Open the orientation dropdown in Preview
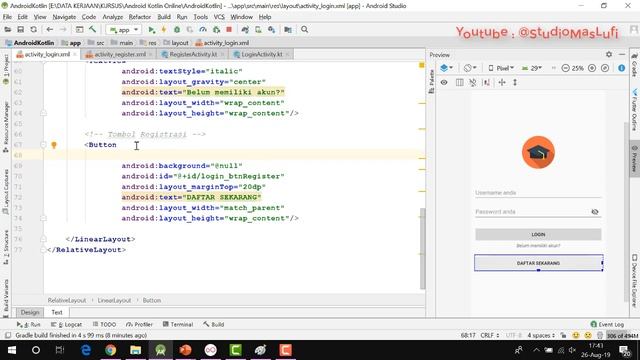 (x=470, y=68)
